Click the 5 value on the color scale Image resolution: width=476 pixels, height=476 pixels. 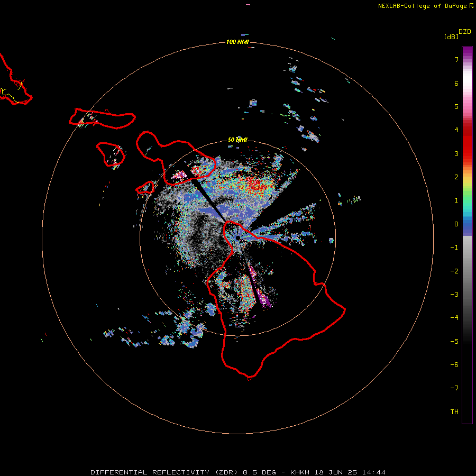tap(456, 106)
